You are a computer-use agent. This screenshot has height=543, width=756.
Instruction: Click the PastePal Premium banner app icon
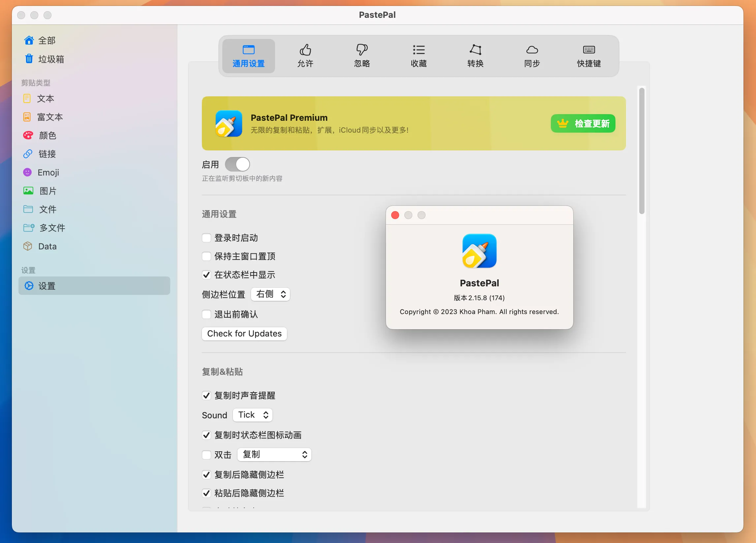[x=229, y=123]
